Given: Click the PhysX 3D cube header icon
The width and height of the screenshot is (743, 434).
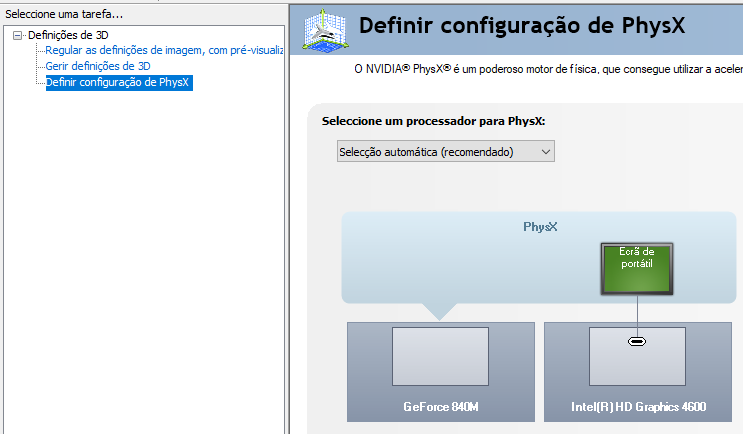Looking at the screenshot, I should pos(326,30).
